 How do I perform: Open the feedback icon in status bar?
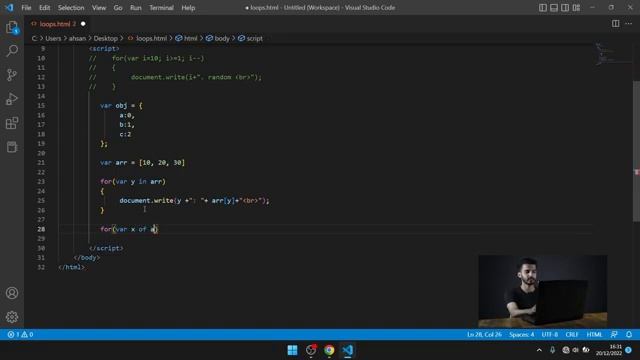tap(614, 334)
